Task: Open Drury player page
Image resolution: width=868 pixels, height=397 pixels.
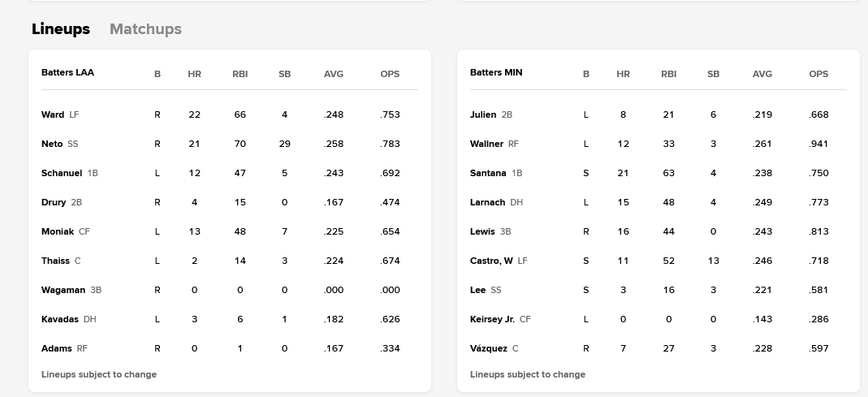Action: [x=54, y=202]
